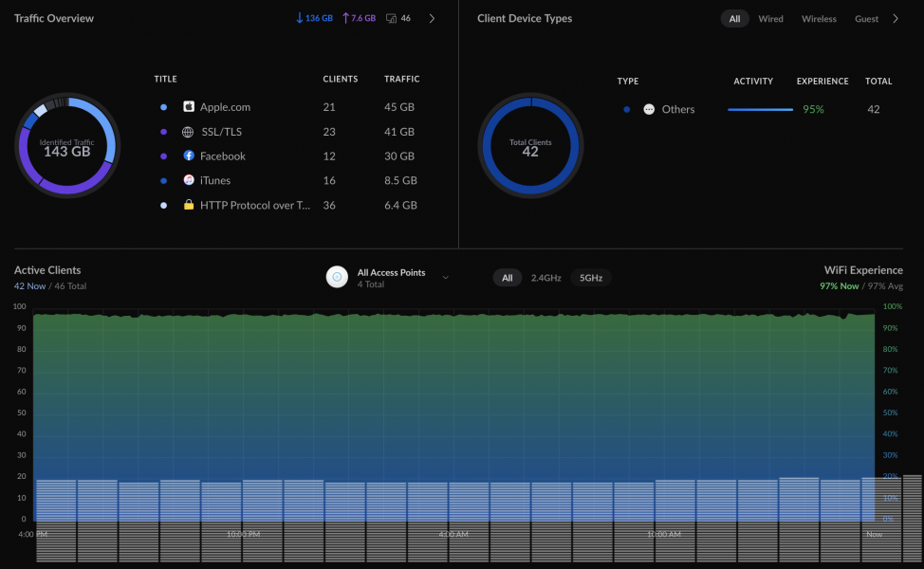Switch to the 2.4GHz band filter
Image resolution: width=924 pixels, height=569 pixels.
click(x=545, y=278)
